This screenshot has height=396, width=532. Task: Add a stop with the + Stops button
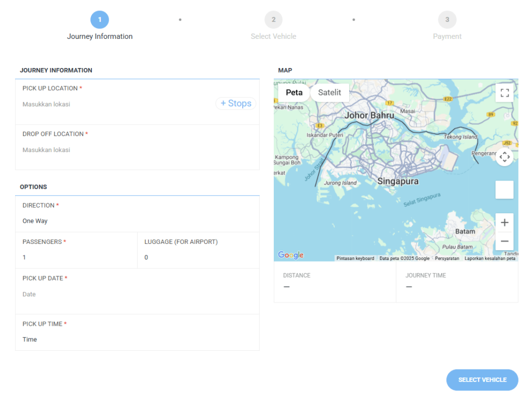tap(236, 103)
